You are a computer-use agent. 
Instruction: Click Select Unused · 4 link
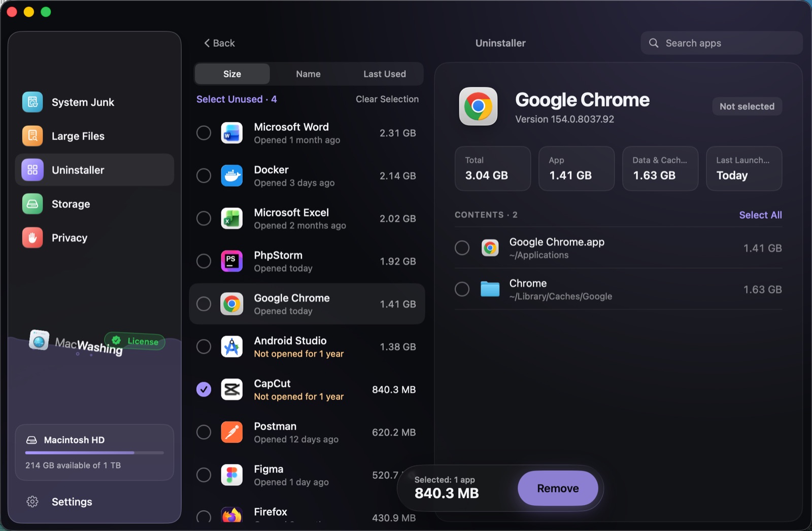click(x=236, y=99)
